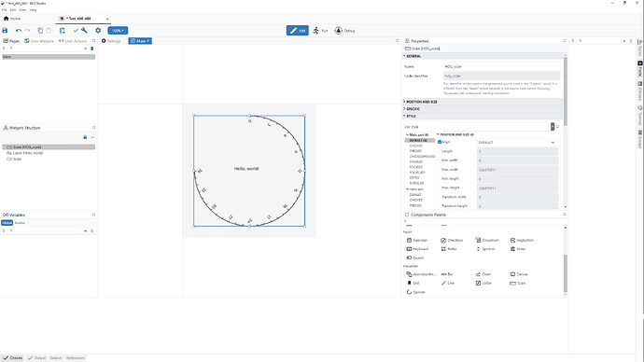Open the Align DEFAULT dropdown

coord(517,143)
